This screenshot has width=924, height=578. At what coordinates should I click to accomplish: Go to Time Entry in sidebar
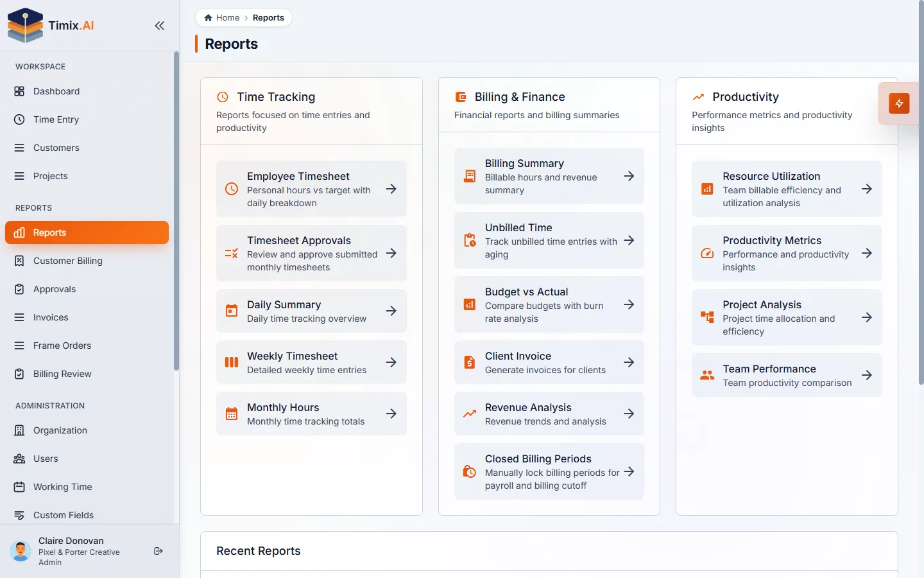87,119
